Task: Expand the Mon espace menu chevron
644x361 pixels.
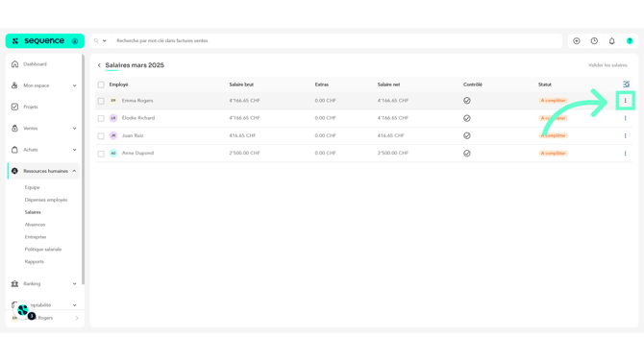Action: click(74, 85)
